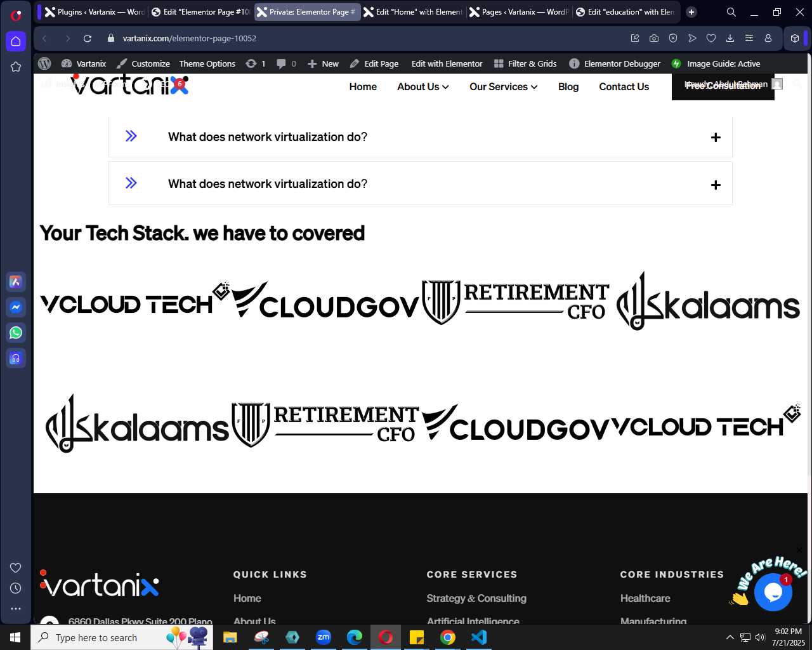Open updates counter in admin bar

pos(256,63)
